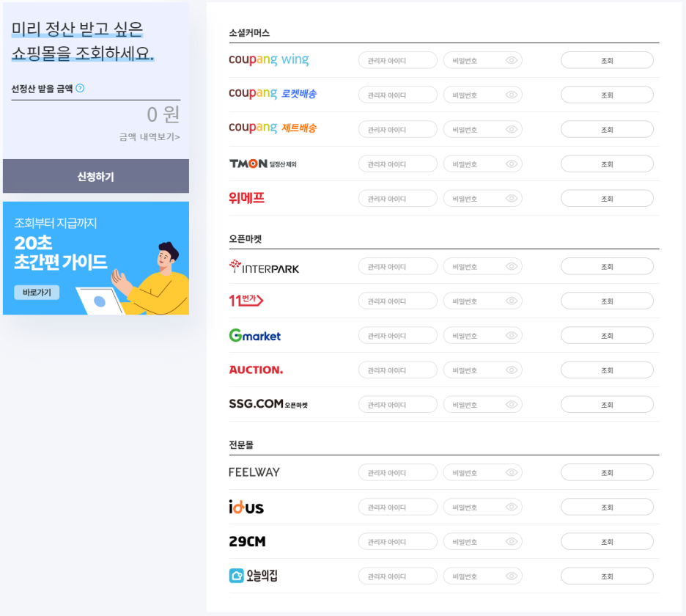Toggle password visibility for Coupang 로켓배송

pos(512,95)
